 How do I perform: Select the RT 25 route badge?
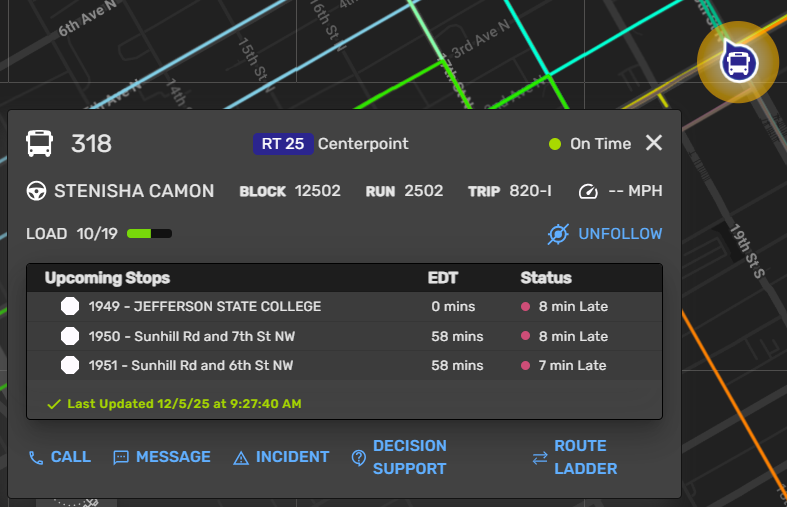tap(282, 144)
